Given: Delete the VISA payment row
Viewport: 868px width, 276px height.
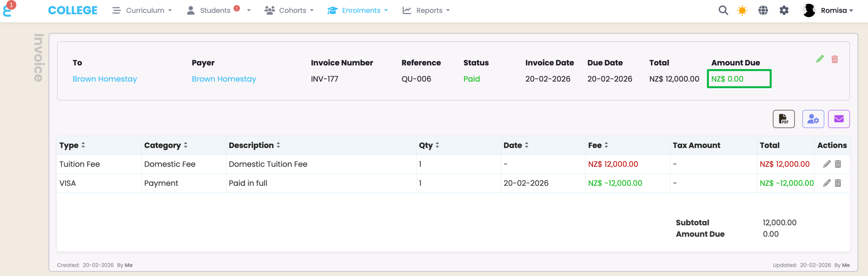Looking at the screenshot, I should 838,183.
